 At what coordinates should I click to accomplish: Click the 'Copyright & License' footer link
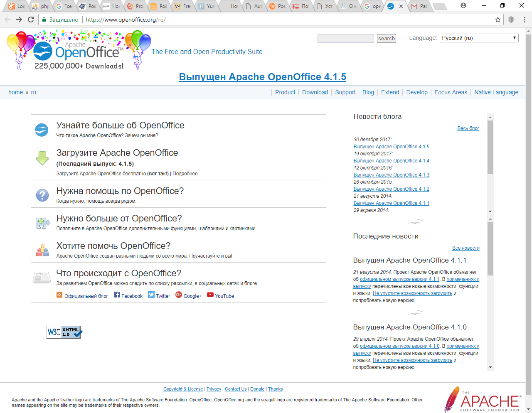point(183,389)
